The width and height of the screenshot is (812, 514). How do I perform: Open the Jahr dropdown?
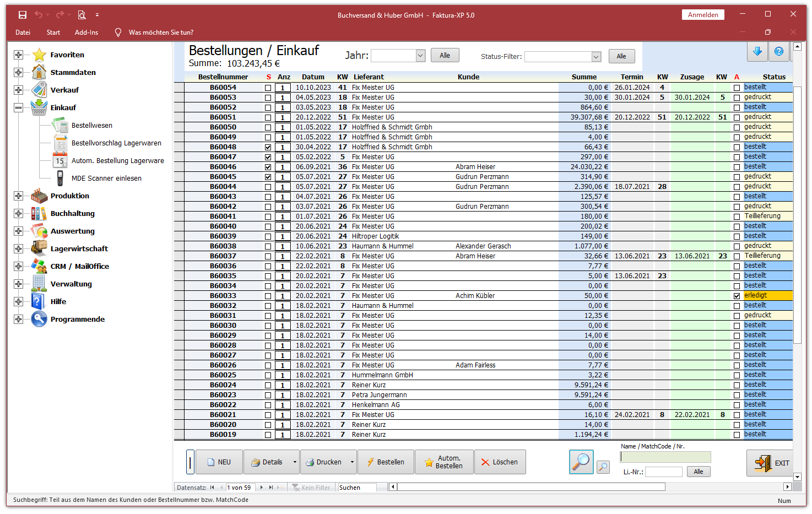tap(421, 56)
